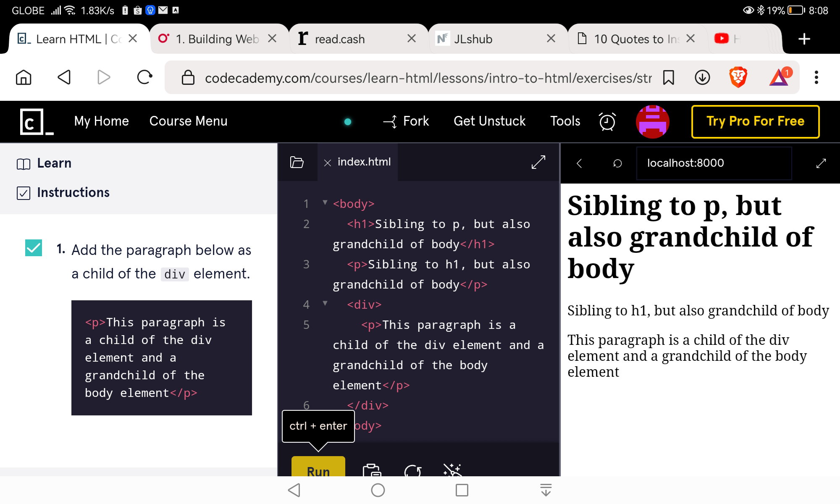Viewport: 840px width, 504px height.
Task: Go to browser home page
Action: 24,77
